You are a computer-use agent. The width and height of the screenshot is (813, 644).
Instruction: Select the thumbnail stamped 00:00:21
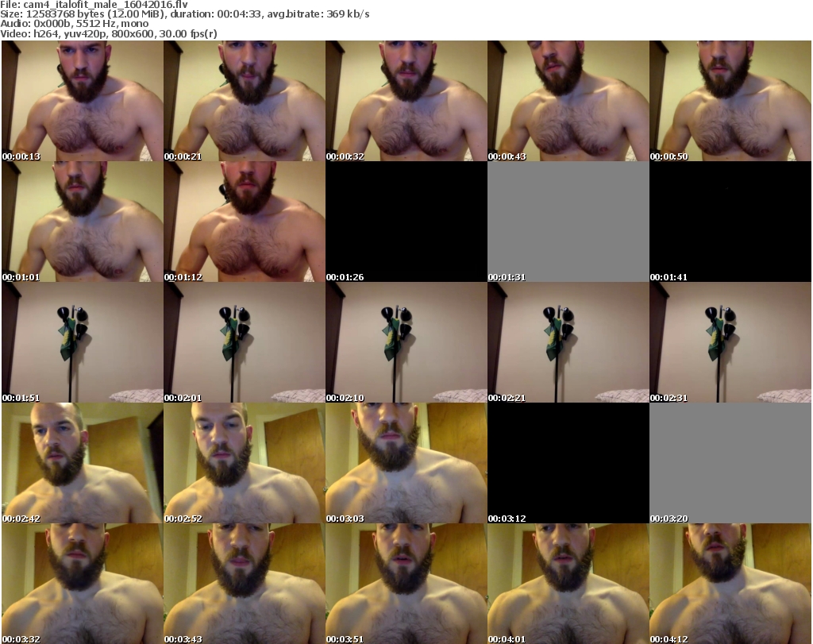[x=245, y=101]
